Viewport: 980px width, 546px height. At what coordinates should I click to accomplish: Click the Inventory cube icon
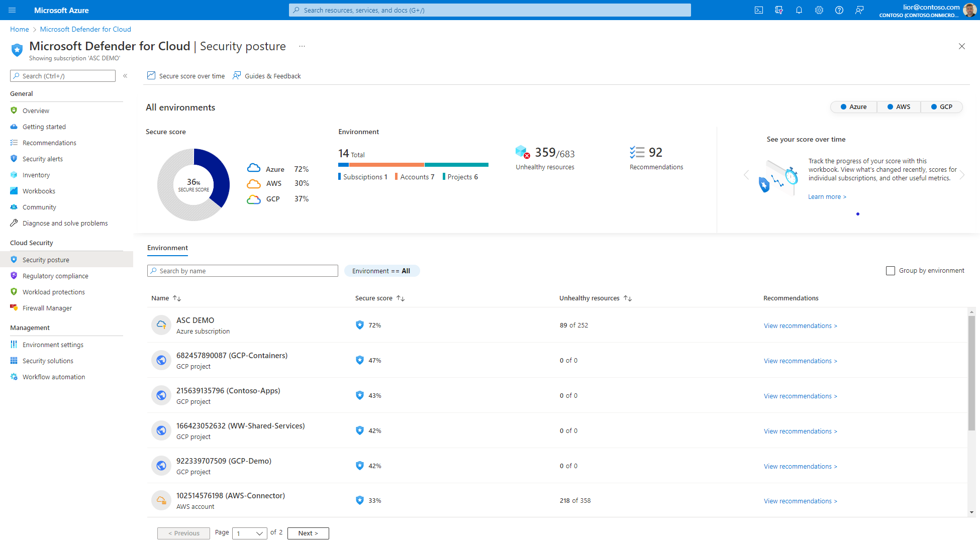[14, 175]
